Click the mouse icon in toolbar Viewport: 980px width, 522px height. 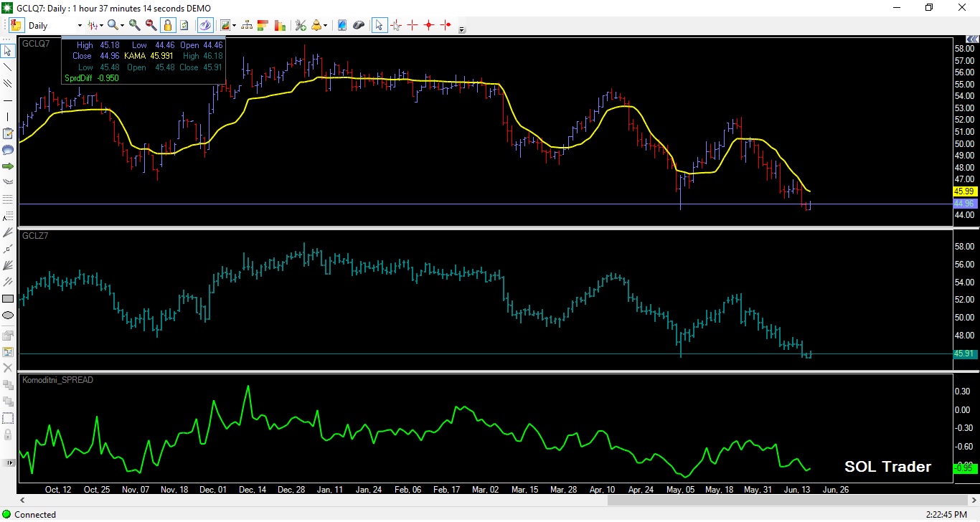pyautogui.click(x=359, y=25)
